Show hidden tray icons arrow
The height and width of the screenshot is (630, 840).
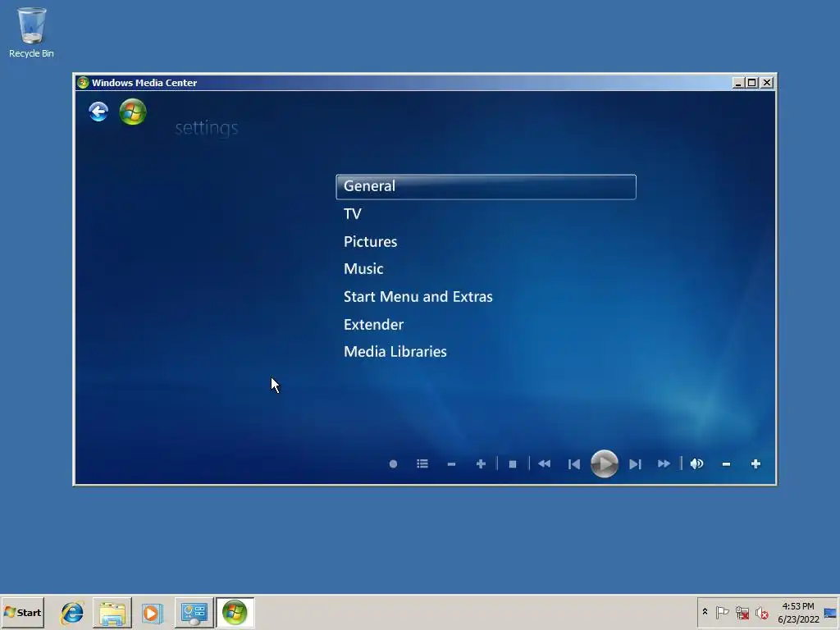(705, 612)
